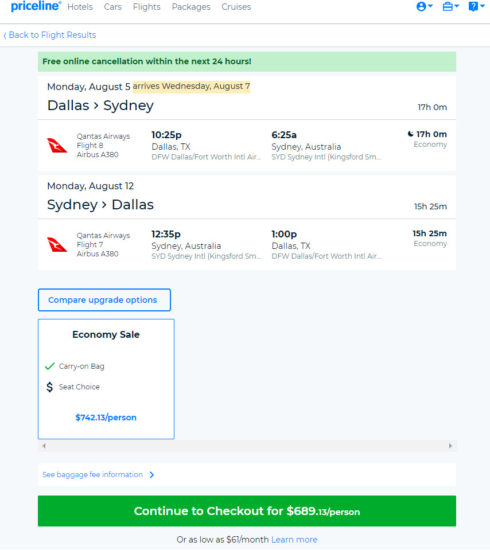
Task: Open the Hotels menu item
Action: pyautogui.click(x=80, y=7)
